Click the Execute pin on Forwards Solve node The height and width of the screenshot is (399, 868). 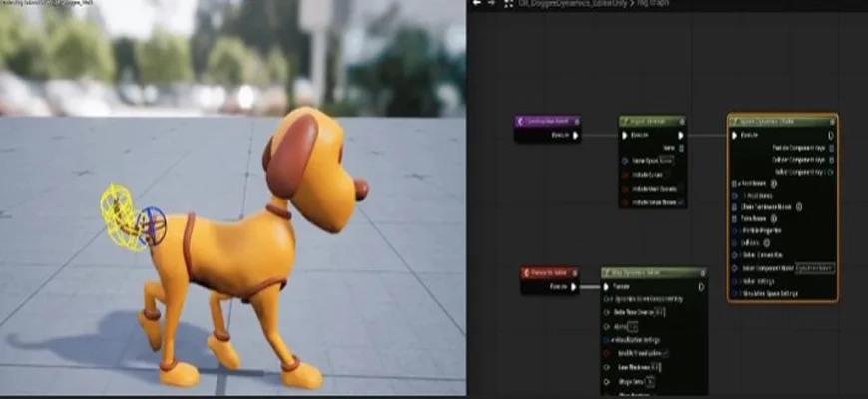coord(574,286)
